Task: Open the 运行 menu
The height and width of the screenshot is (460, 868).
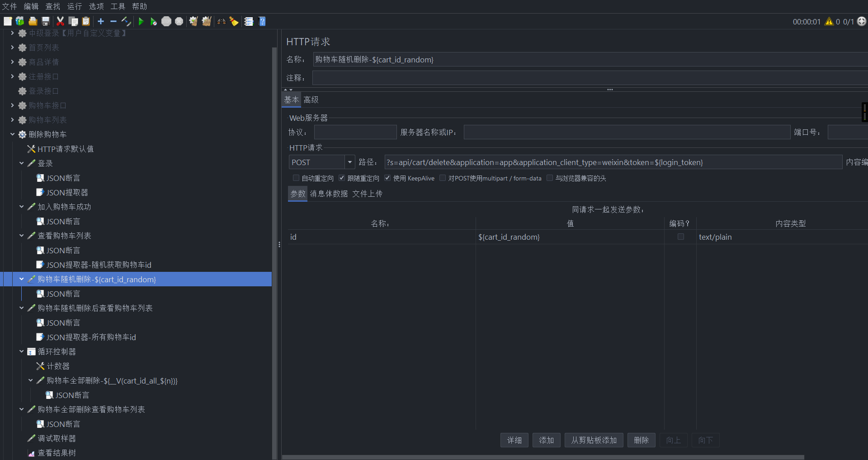Action: point(75,6)
